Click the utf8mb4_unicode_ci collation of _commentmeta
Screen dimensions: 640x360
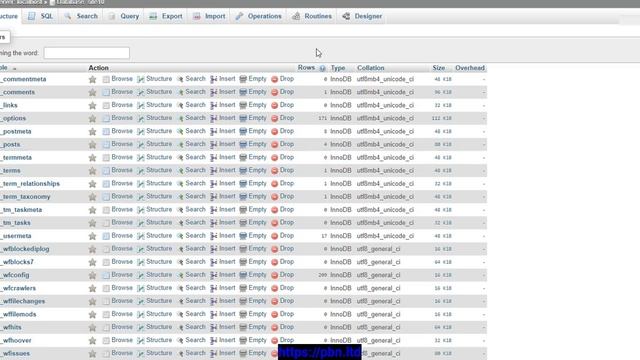click(x=385, y=79)
